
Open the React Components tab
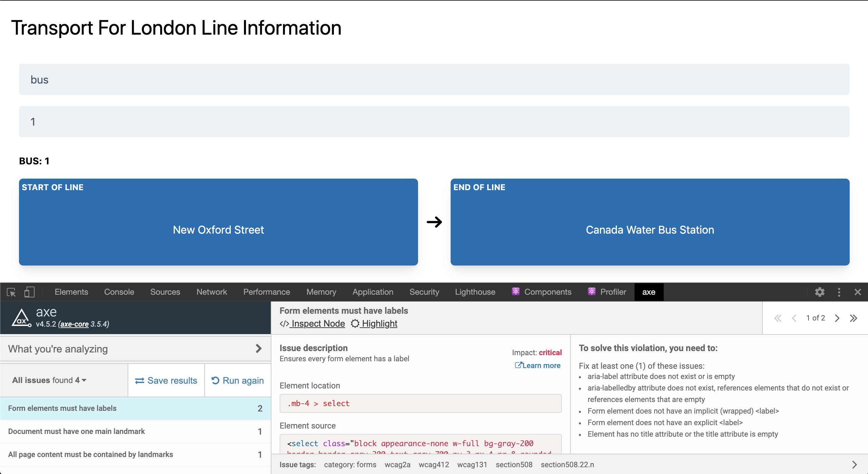coord(542,292)
